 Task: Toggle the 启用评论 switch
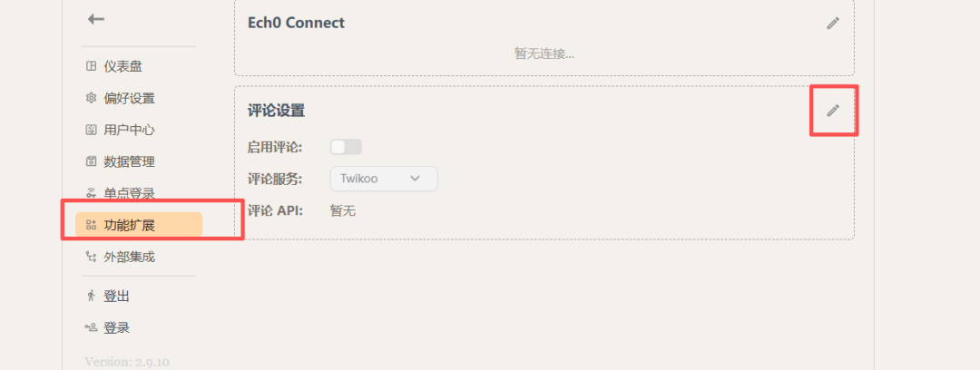point(346,147)
